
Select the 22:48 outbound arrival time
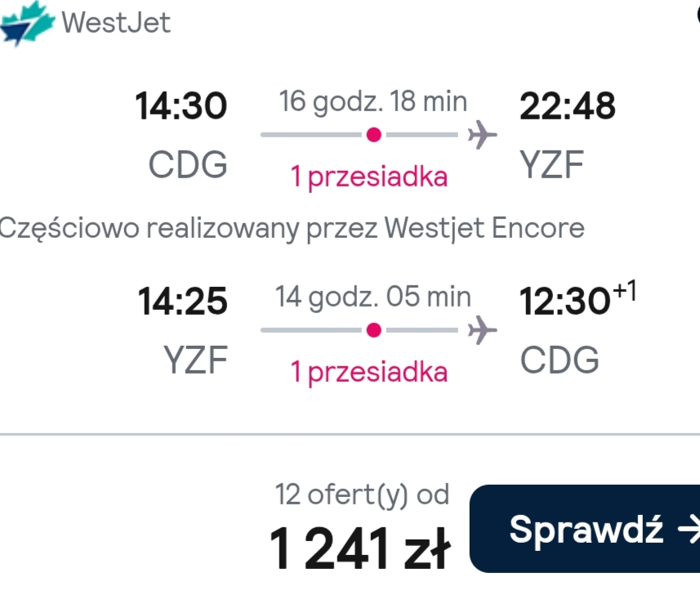point(568,106)
